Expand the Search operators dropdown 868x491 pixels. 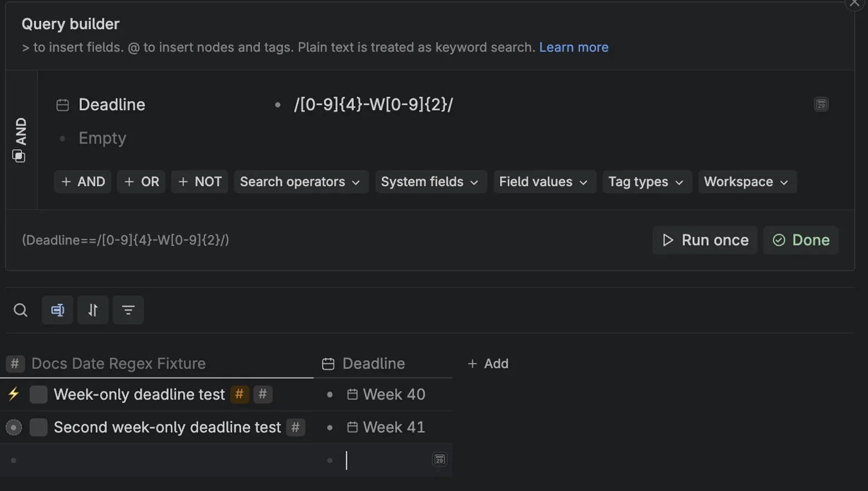tap(301, 182)
